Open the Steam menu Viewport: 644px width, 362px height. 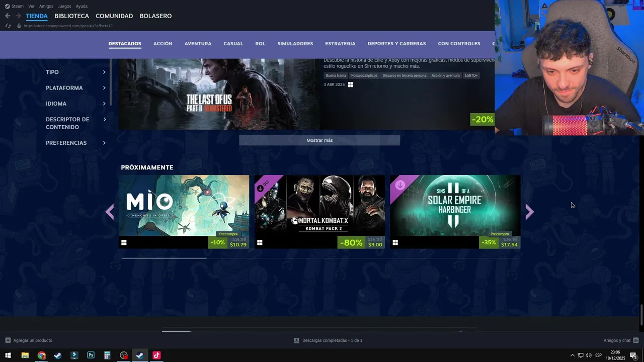pyautogui.click(x=18, y=6)
